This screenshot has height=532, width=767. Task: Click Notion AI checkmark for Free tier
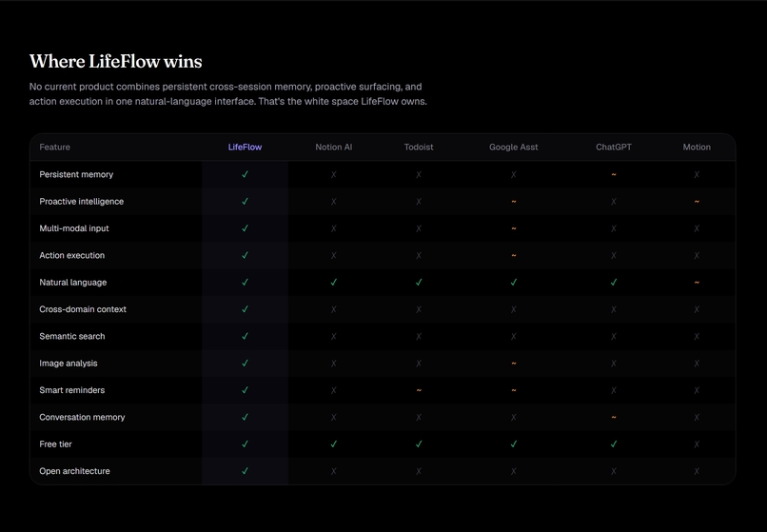coord(334,443)
